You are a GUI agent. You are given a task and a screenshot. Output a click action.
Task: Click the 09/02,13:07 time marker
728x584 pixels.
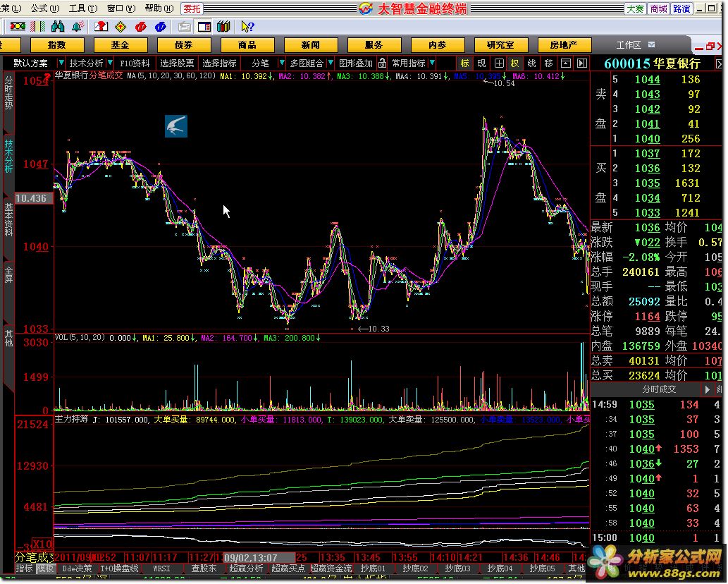pyautogui.click(x=259, y=557)
